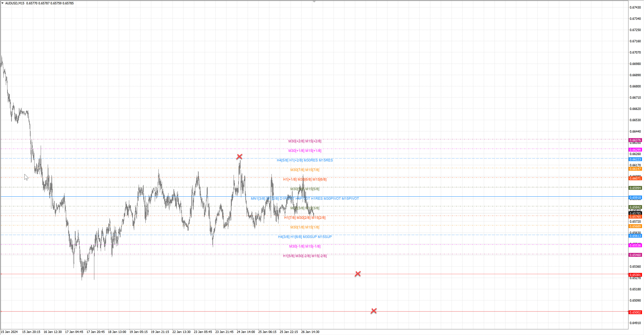This screenshot has height=335, width=644.
Task: Click the 24 Jan 14:00 time axis label
Action: tap(246, 332)
